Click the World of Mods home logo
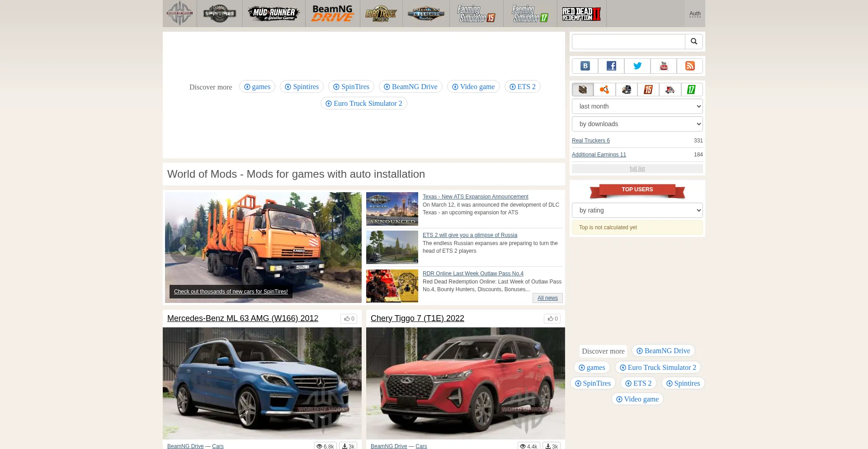Image resolution: width=868 pixels, height=449 pixels. [179, 14]
